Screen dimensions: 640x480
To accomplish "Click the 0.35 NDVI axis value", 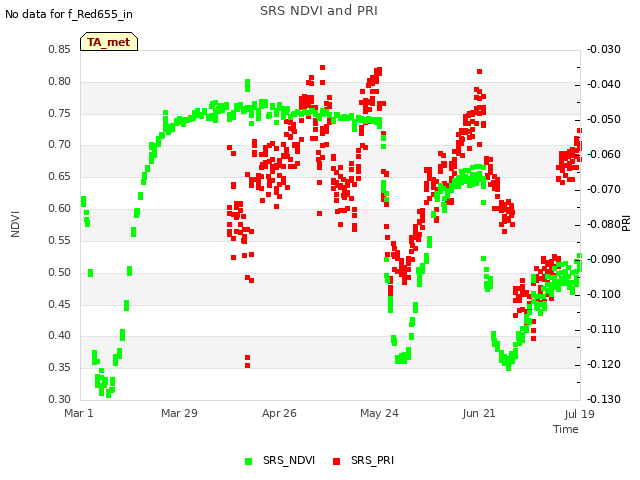I will 60,367.
